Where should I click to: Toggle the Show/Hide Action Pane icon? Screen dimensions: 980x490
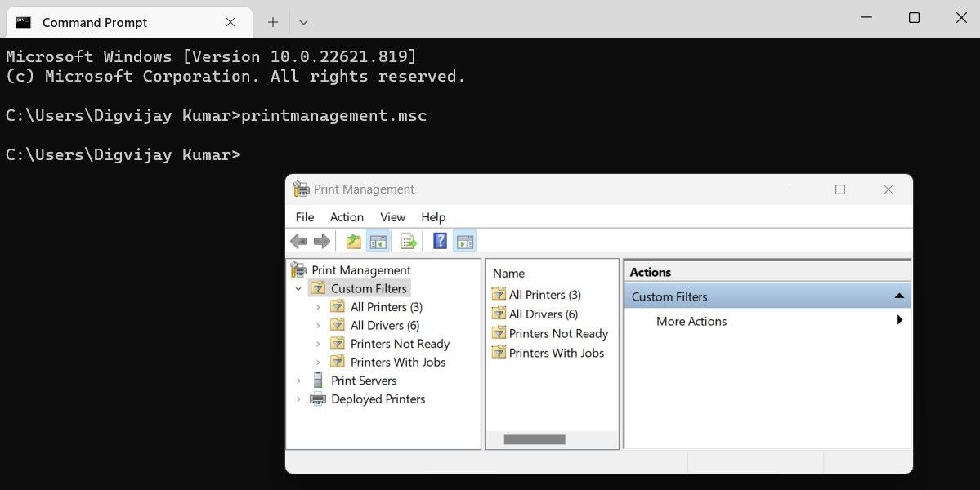pyautogui.click(x=465, y=241)
